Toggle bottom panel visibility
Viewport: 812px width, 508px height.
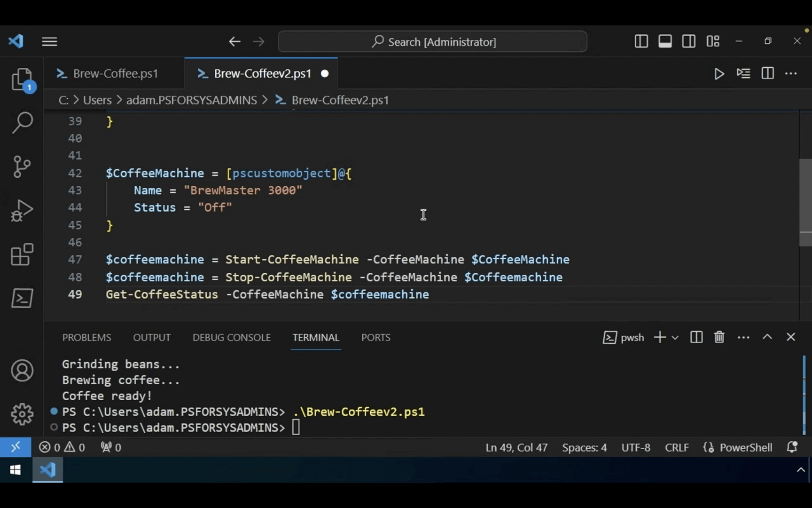pyautogui.click(x=665, y=41)
